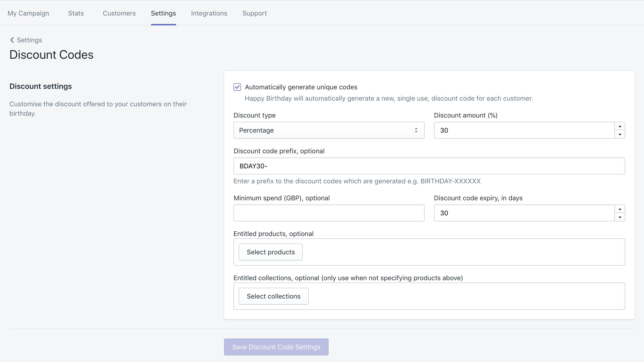Click the Settings breadcrumb link
The image size is (644, 362).
29,40
